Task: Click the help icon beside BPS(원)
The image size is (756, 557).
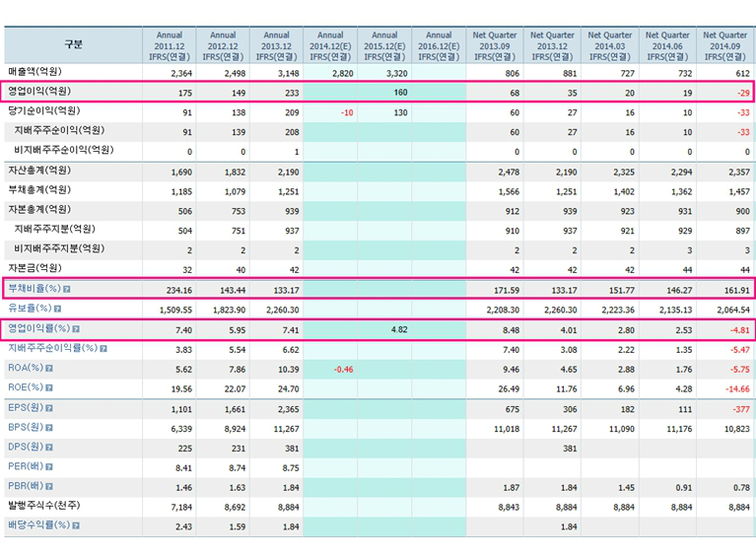Action: (x=47, y=427)
